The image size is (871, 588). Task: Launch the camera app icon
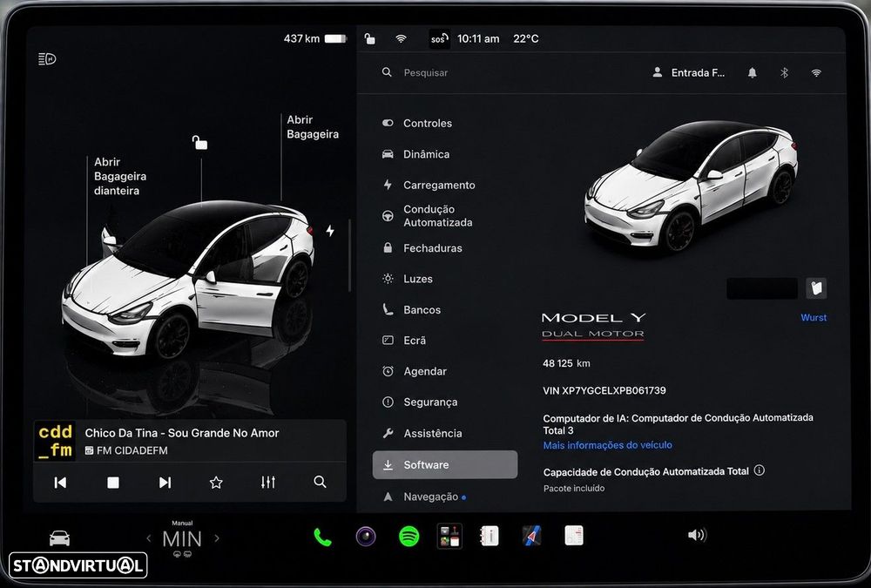366,537
